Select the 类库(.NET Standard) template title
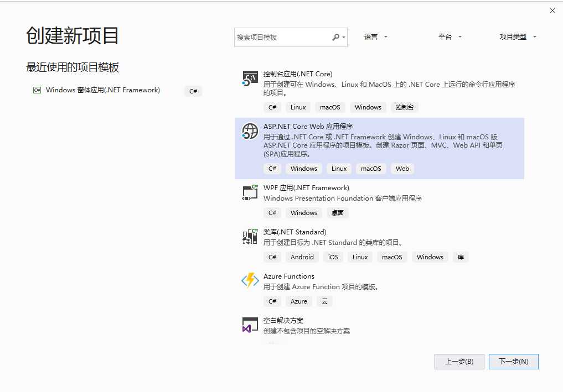This screenshot has width=563, height=392. (295, 232)
